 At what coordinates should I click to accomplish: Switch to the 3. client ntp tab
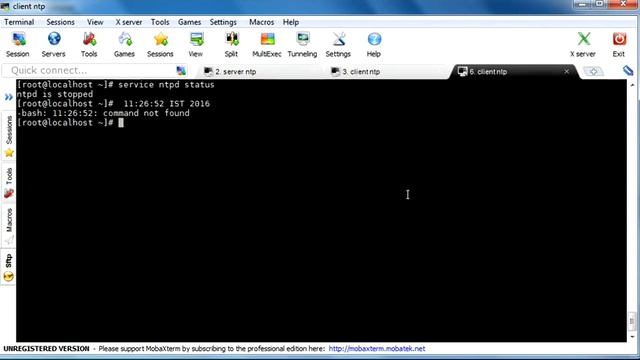tap(388, 71)
